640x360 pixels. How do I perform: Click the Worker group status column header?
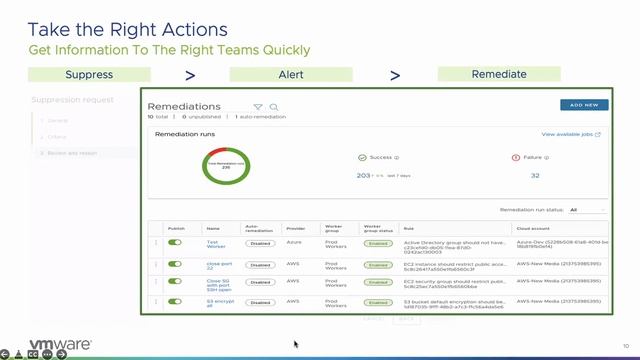(378, 229)
